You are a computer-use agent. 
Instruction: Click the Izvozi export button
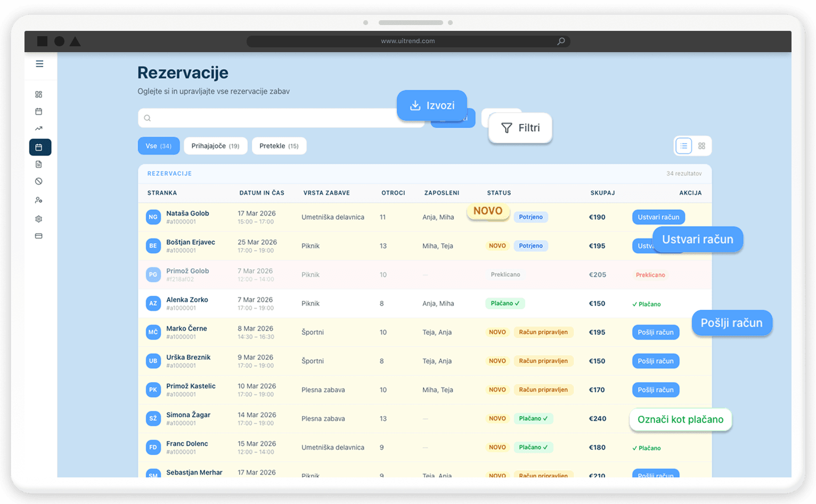point(432,105)
